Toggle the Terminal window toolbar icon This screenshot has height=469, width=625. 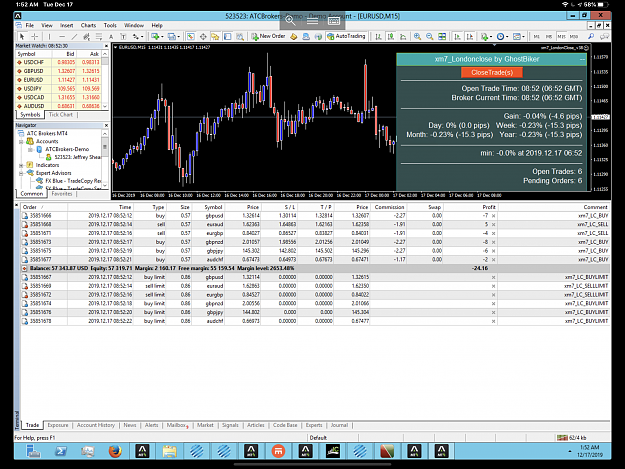click(228, 37)
